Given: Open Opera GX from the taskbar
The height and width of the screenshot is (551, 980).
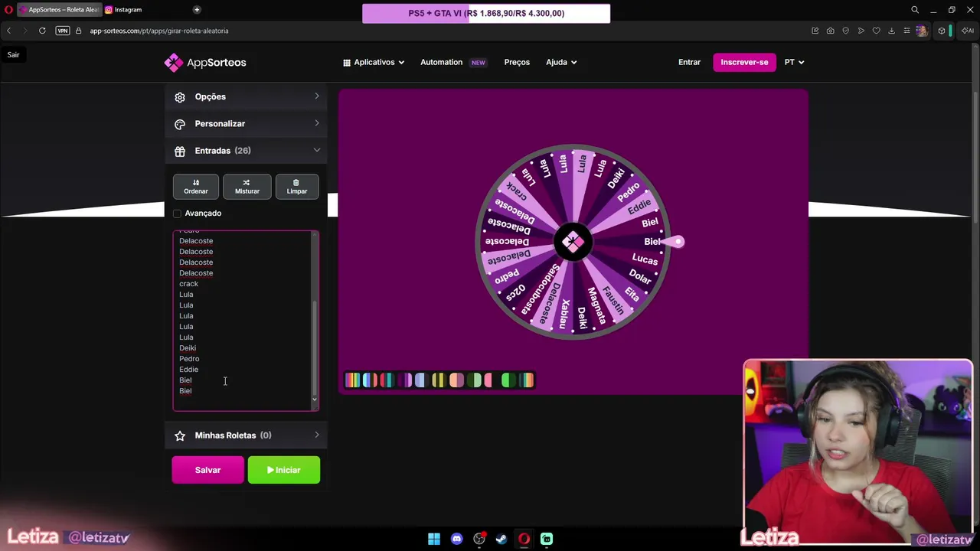Looking at the screenshot, I should pyautogui.click(x=524, y=539).
